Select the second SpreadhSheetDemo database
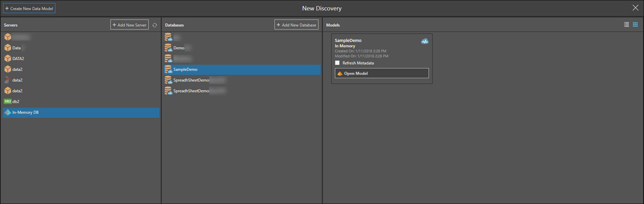The width and height of the screenshot is (644, 204). [x=191, y=91]
